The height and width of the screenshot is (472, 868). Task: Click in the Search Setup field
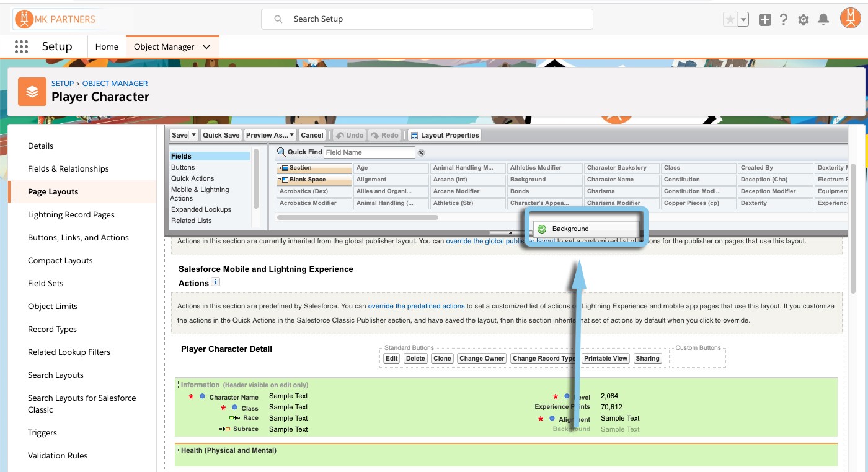pyautogui.click(x=427, y=19)
